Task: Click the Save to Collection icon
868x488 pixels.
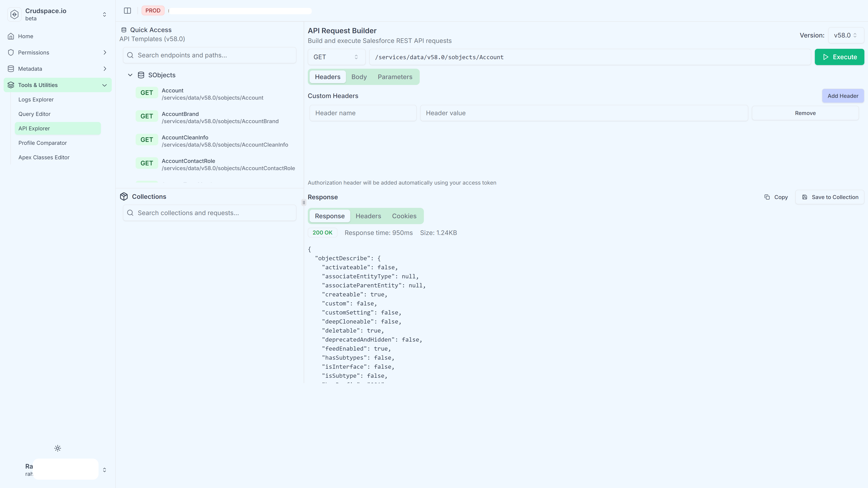Action: (805, 197)
